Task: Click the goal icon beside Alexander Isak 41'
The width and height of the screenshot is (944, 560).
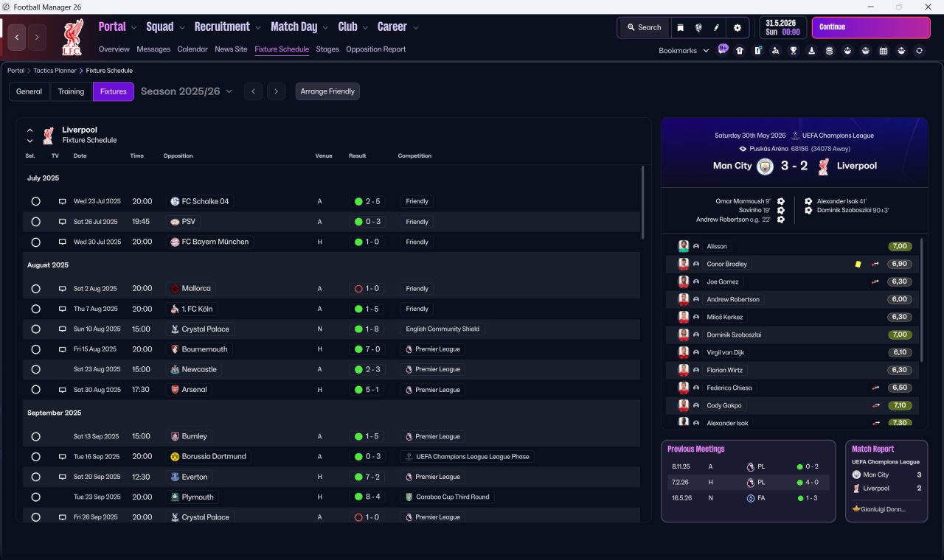Action: [x=808, y=201]
